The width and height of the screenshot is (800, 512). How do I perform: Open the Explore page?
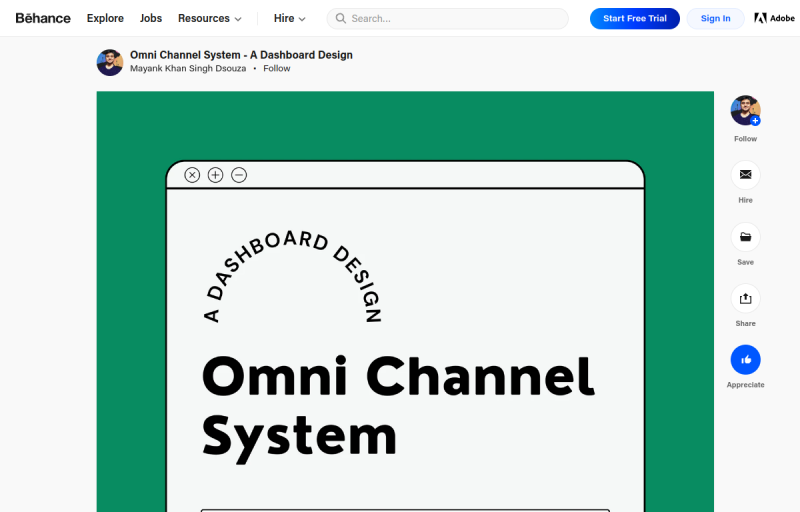click(105, 18)
